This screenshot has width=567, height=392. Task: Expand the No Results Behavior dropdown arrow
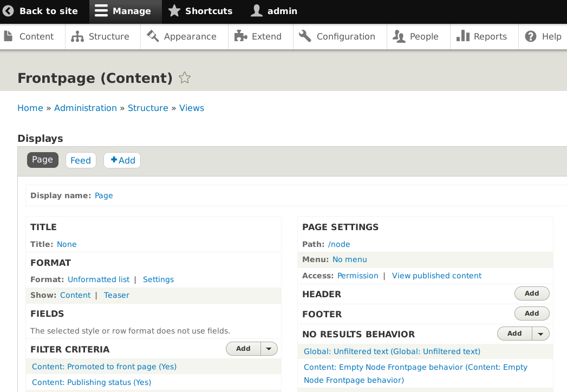click(x=540, y=334)
